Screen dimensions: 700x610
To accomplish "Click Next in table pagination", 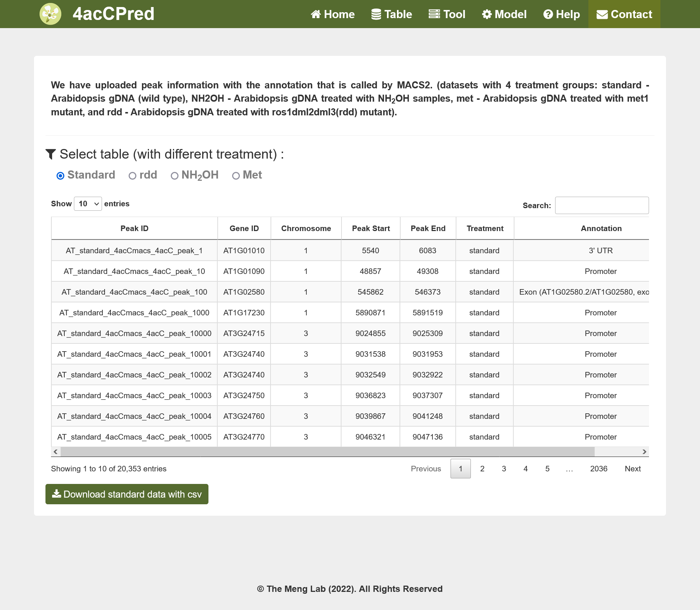I will (633, 468).
